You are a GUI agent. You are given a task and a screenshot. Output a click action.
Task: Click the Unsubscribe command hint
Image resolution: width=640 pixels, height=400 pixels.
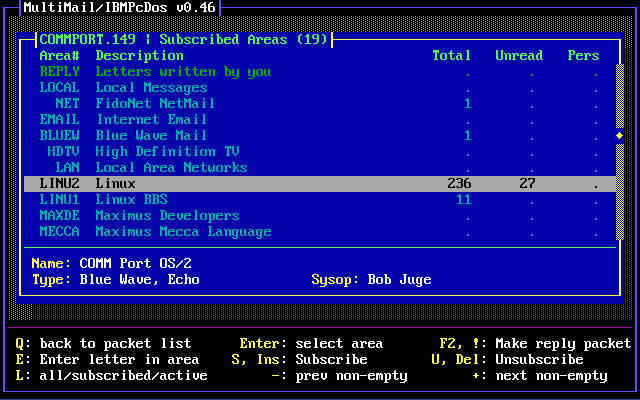tap(539, 360)
